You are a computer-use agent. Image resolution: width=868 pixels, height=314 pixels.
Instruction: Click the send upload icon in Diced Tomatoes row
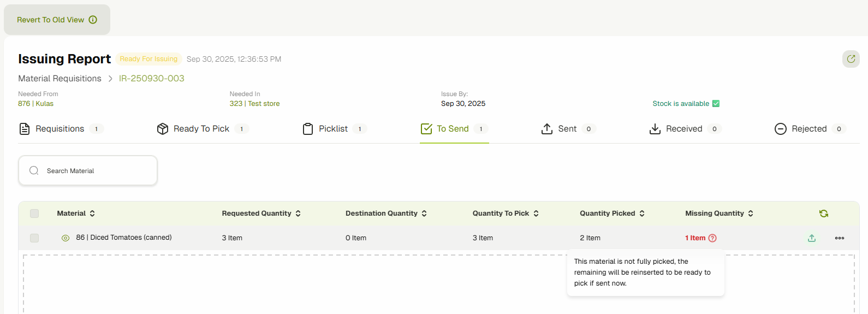[812, 238]
